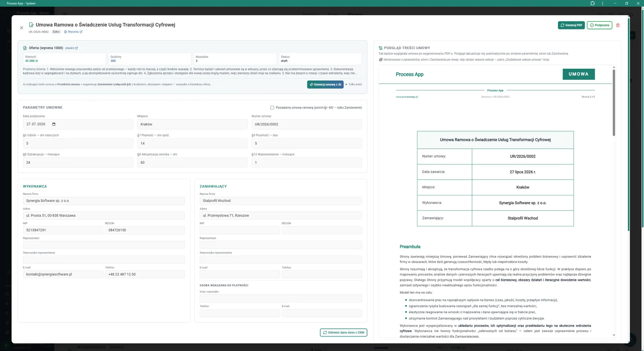Click the edit-document icon before the contract title

point(31,25)
